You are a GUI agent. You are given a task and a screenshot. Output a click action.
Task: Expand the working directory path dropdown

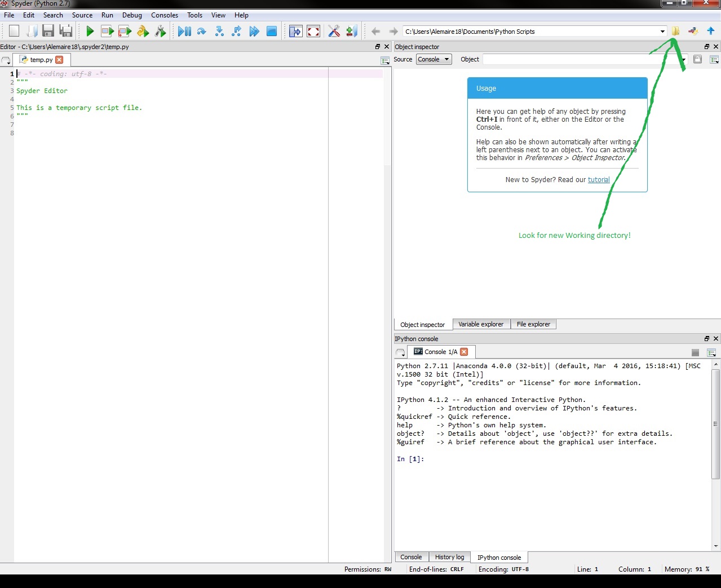[x=662, y=32]
